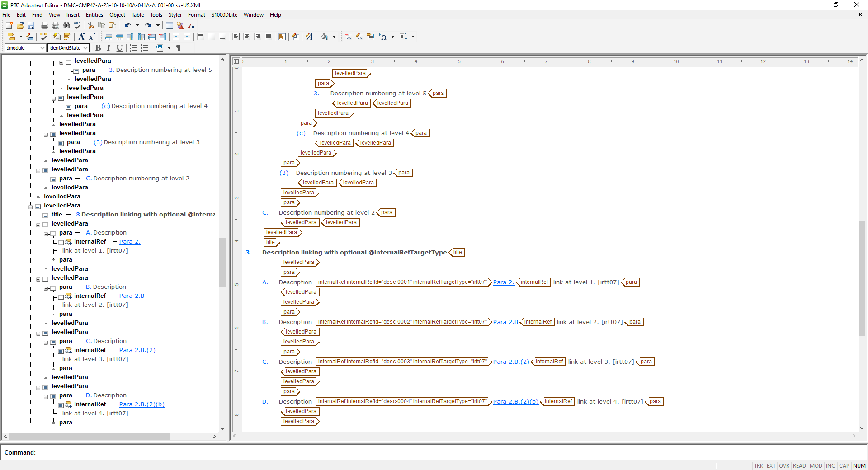Viewport: 868px width, 470px height.
Task: Collapse the levelledPara tree node in the sidebar
Action: point(30,207)
